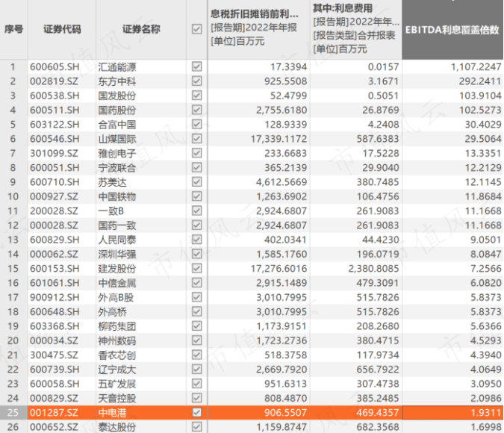
Task: Click coverage ratio 1,107.2247
Action: click(476, 67)
